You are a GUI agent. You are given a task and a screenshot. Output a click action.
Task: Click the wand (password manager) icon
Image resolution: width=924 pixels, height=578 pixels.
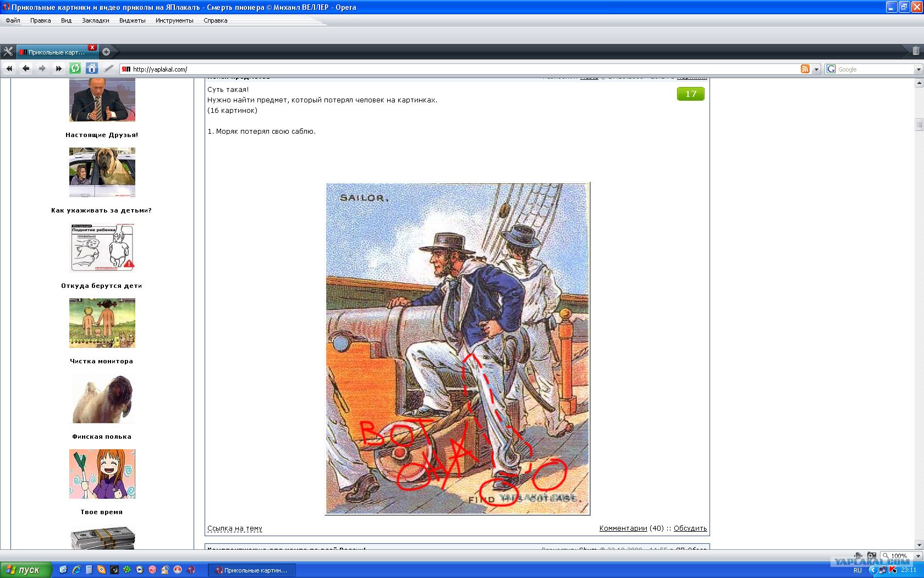[108, 69]
